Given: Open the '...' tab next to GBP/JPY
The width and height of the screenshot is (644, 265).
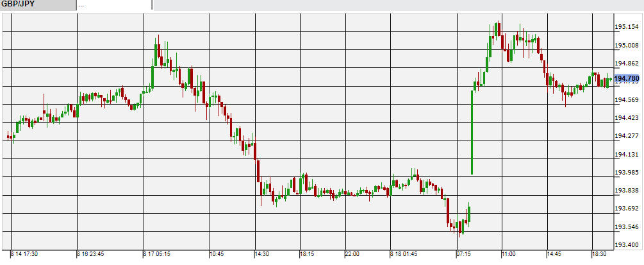Looking at the screenshot, I should (x=114, y=5).
